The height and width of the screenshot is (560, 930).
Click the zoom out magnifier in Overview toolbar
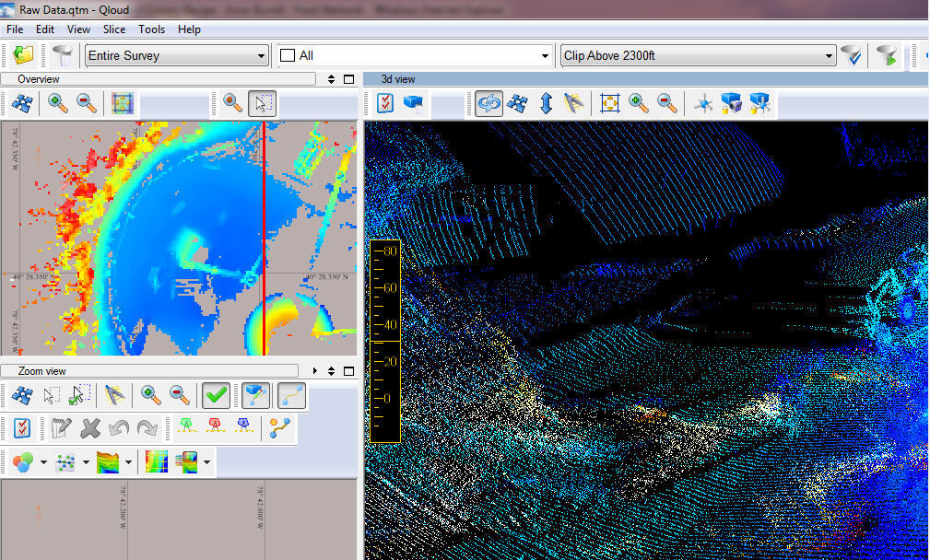(87, 103)
